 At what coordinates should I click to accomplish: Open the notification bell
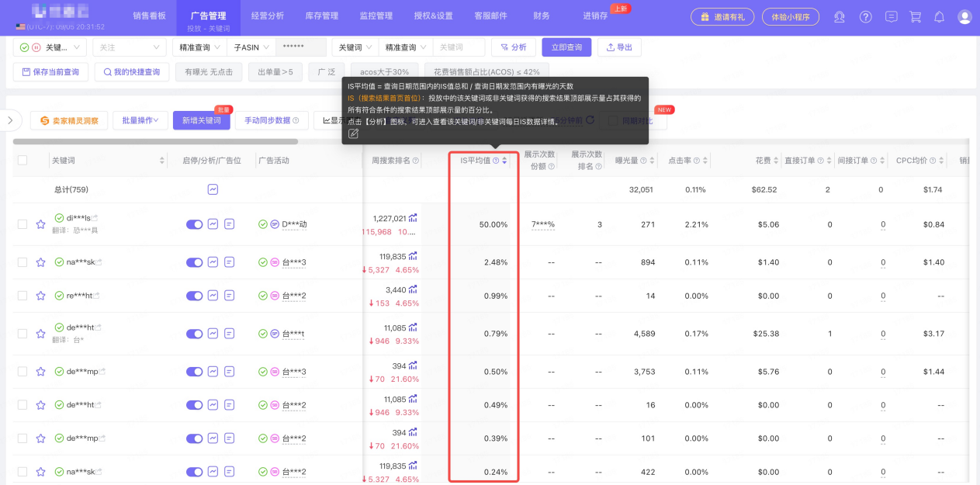(x=939, y=16)
